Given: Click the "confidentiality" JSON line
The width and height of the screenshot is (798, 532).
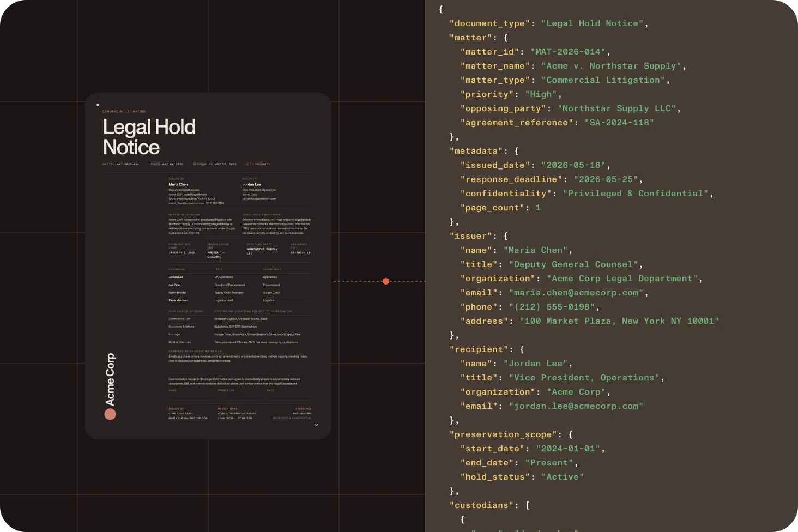Looking at the screenshot, I should pos(587,194).
